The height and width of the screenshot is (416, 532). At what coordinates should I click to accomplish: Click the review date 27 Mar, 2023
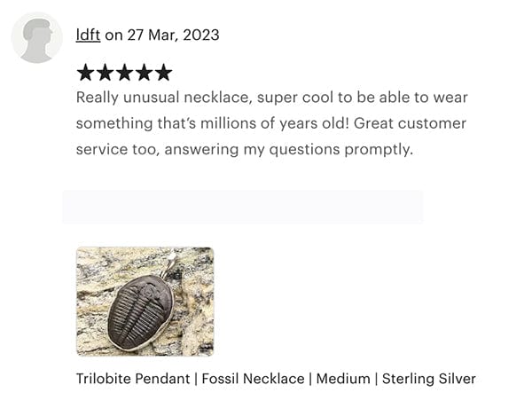coord(173,35)
